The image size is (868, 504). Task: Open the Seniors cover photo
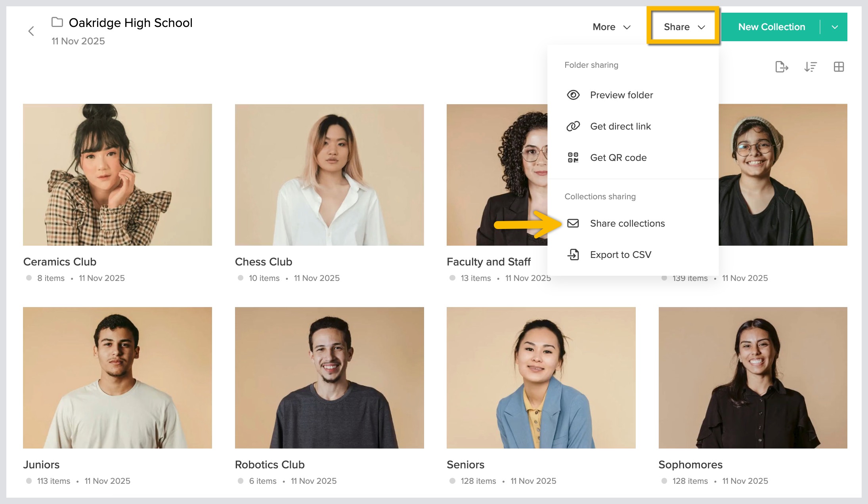(x=541, y=378)
